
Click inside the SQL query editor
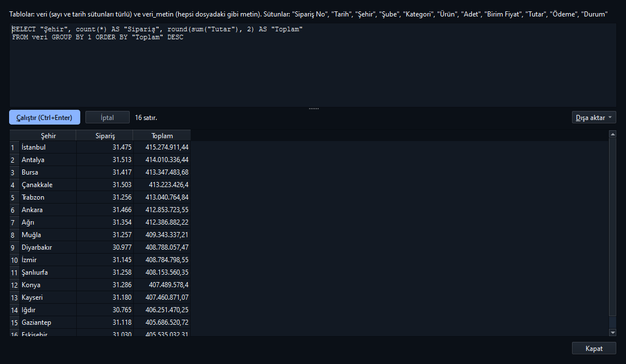point(313,65)
